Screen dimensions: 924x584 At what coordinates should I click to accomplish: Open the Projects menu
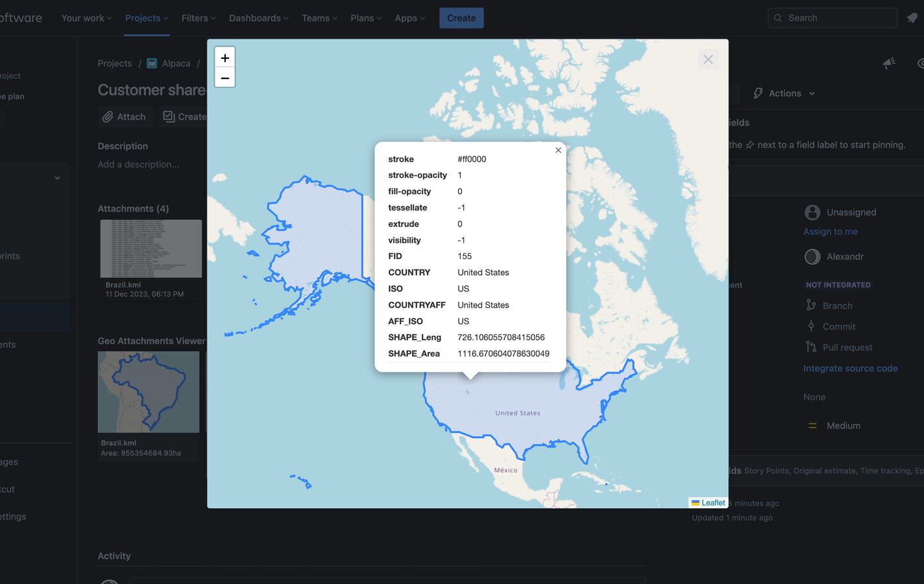click(147, 18)
